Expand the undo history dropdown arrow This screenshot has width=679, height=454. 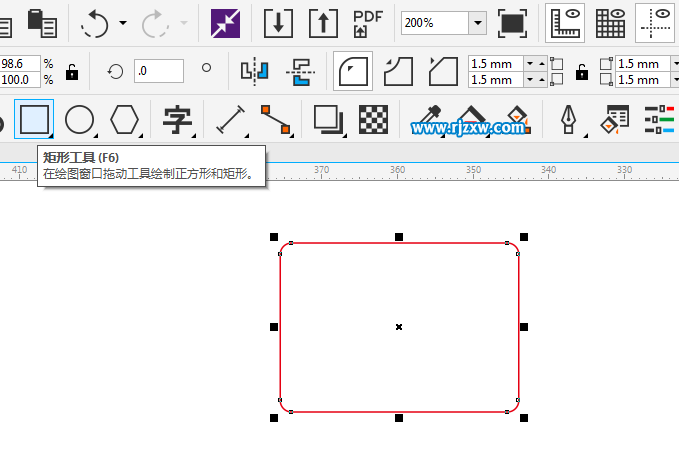[x=123, y=22]
